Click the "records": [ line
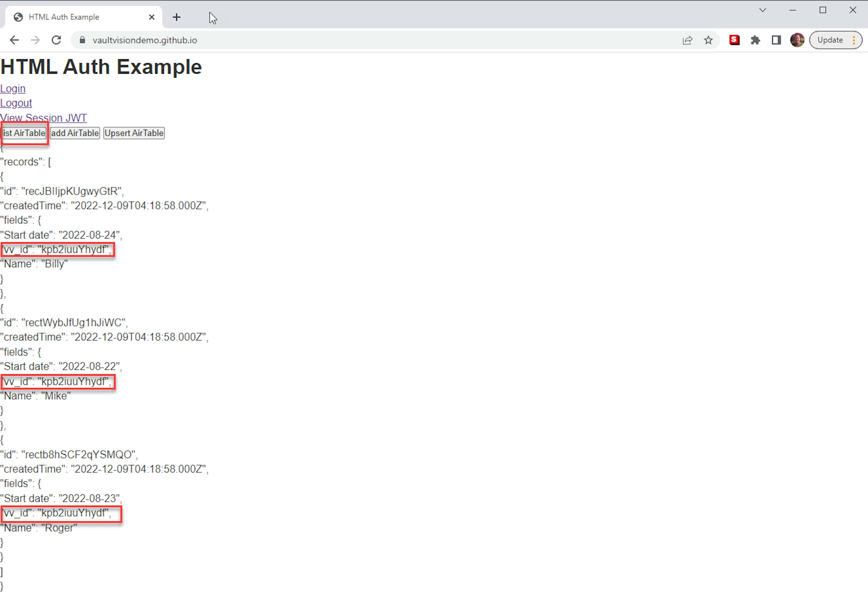Viewport: 868px width, 606px height. (26, 162)
